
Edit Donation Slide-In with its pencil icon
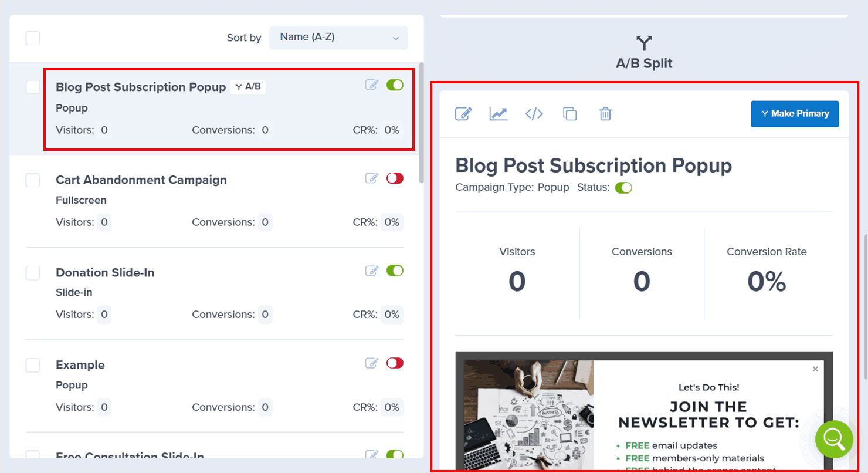(372, 271)
